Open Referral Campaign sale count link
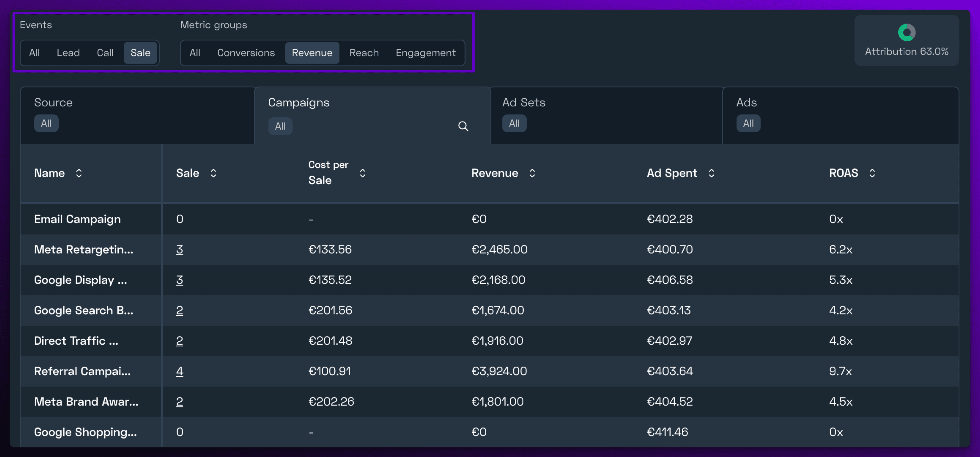Screen dimensions: 980x457 tap(180, 371)
